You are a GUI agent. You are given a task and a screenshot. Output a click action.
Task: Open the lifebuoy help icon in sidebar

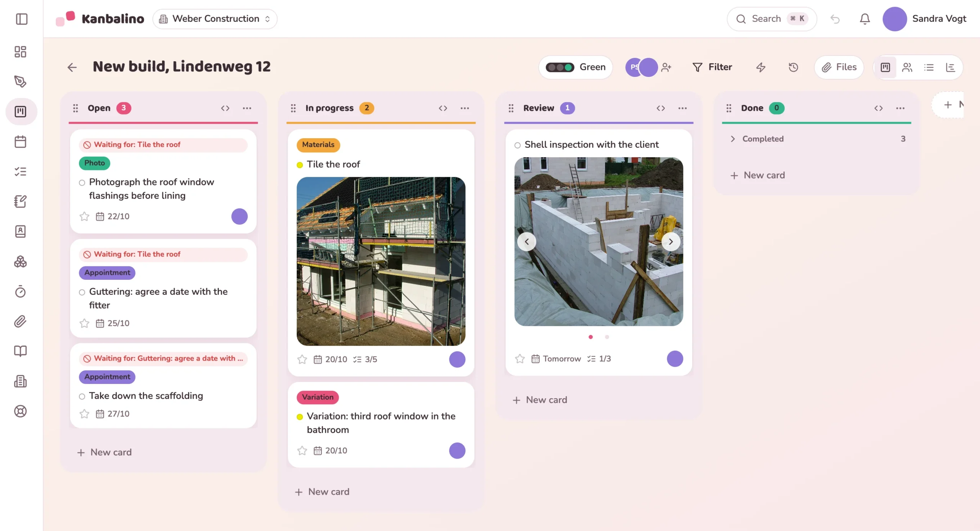(x=20, y=411)
